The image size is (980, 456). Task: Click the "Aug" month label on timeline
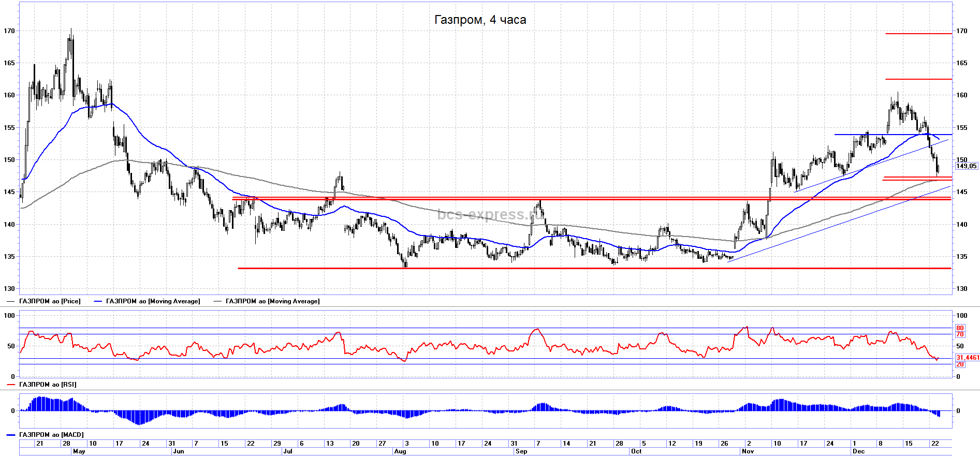[x=400, y=451]
